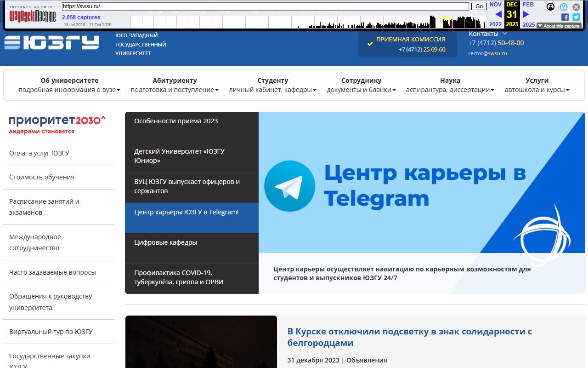Click the Wayback captures timeline graph
This screenshot has width=588, height=368.
308,22
